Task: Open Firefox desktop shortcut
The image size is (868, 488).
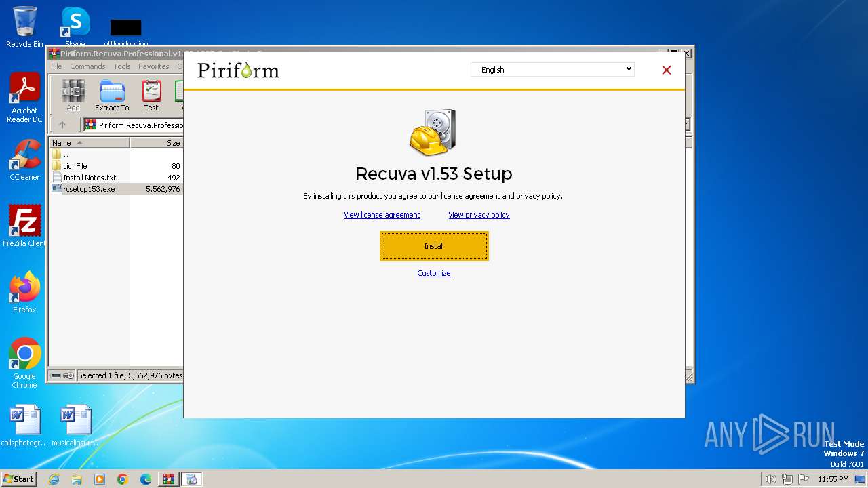Action: (x=24, y=293)
